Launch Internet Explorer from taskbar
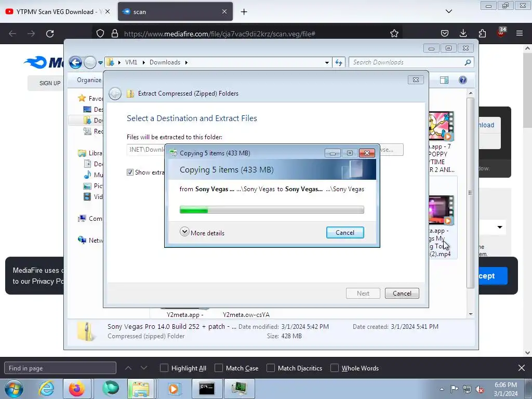Image resolution: width=532 pixels, height=399 pixels. click(46, 389)
